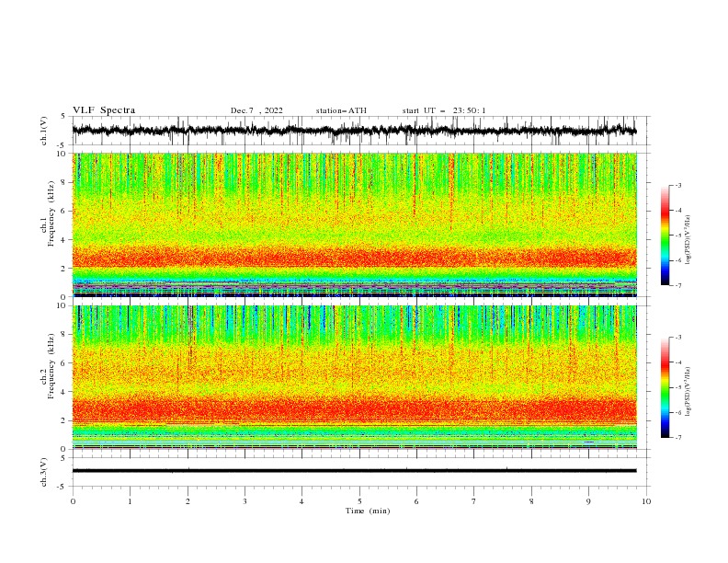Image resolution: width=728 pixels, height=563 pixels.
Task: Select the date text "Dec. 7 , 2022"
Action: click(256, 110)
